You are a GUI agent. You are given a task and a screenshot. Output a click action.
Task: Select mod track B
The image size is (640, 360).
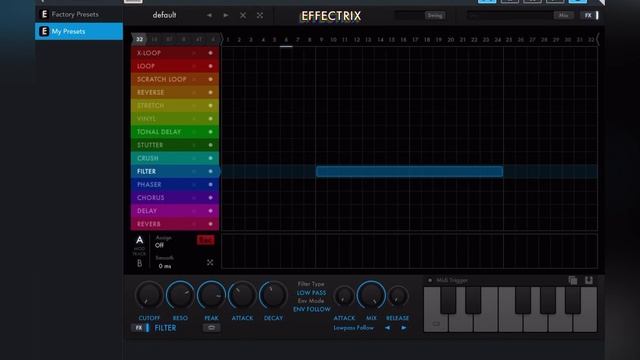[x=140, y=263]
